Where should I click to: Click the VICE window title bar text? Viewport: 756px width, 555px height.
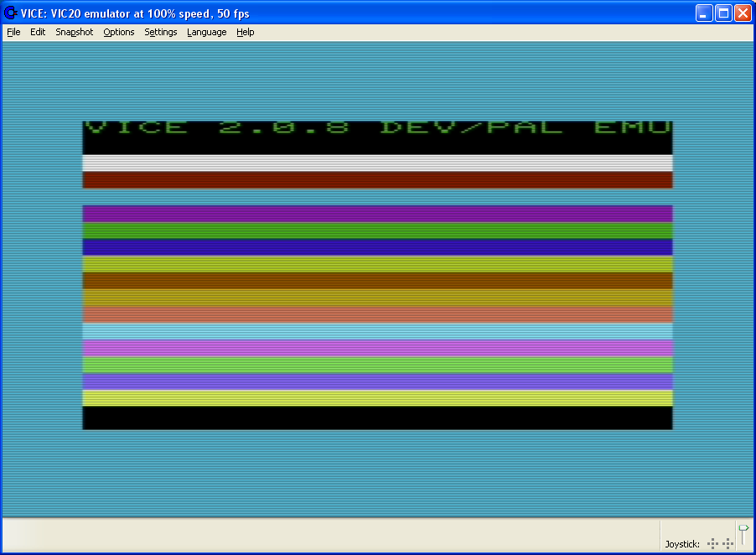(x=135, y=13)
